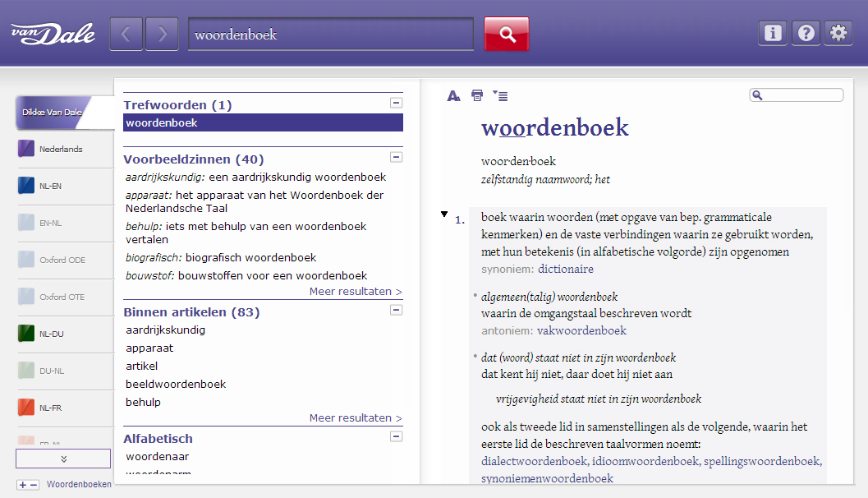
Task: Select the Nederlands dictionary book icon
Action: (x=26, y=149)
